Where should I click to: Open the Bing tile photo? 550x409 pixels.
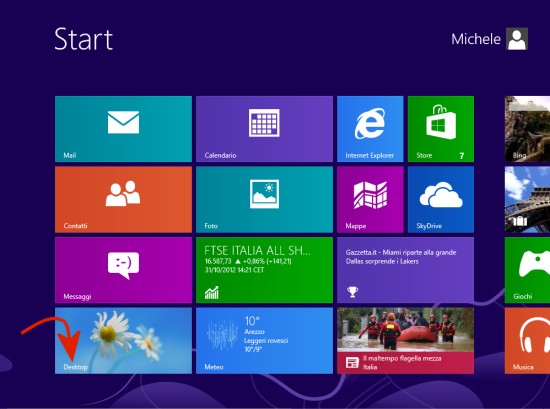point(527,129)
